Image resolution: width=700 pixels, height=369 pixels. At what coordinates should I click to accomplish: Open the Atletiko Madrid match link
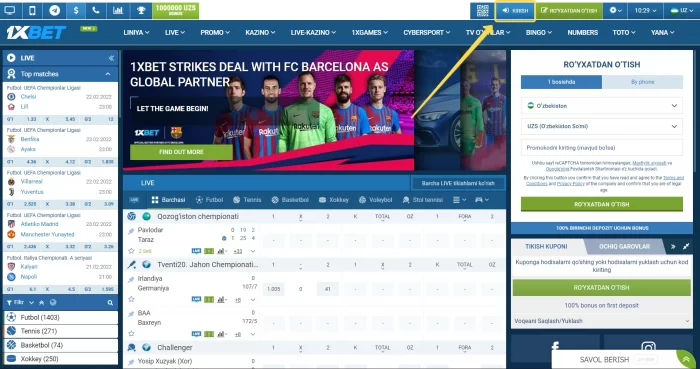click(39, 224)
